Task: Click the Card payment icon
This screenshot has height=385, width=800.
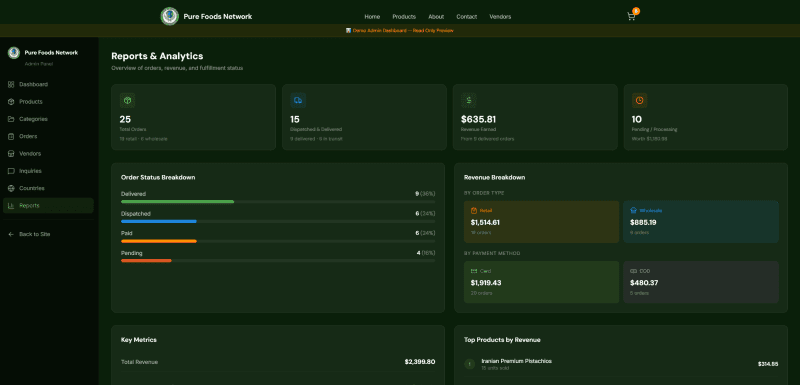Action: coord(473,271)
